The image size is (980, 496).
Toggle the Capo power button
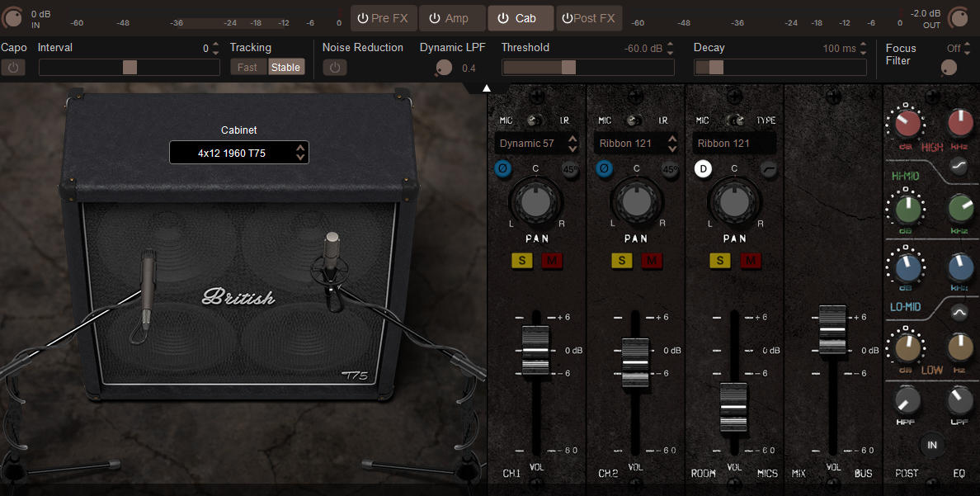13,68
